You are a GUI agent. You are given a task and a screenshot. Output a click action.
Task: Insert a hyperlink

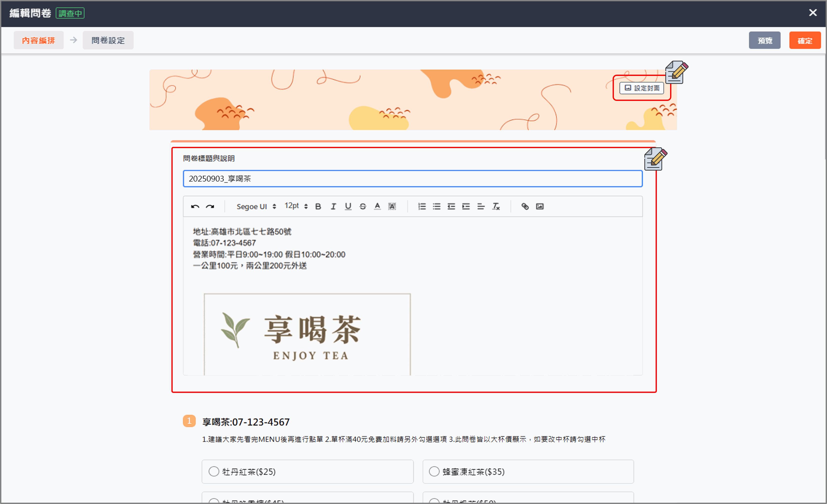click(525, 206)
